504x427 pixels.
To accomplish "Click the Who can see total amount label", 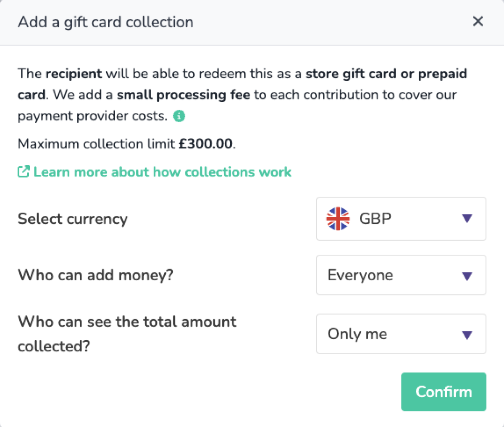I will [x=127, y=333].
